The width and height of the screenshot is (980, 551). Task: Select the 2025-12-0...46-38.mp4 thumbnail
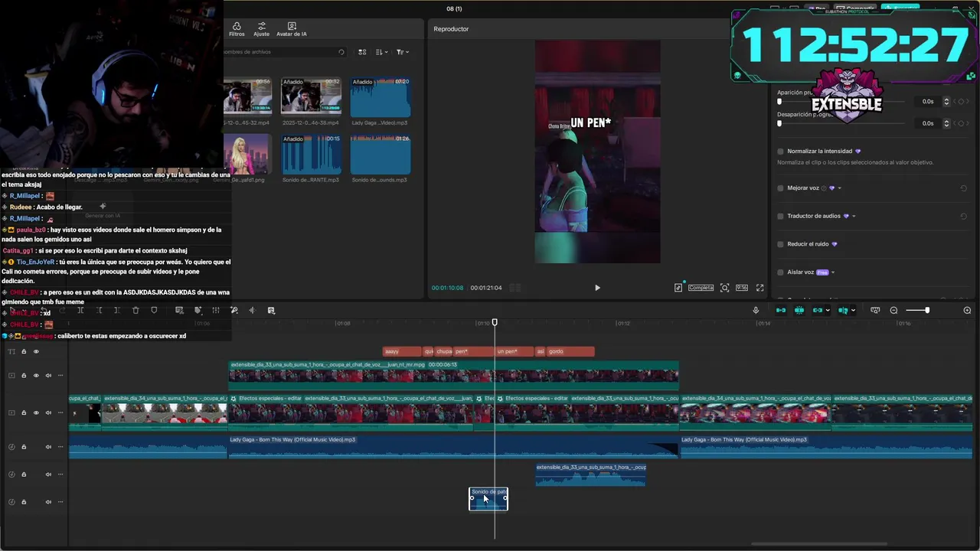click(311, 96)
